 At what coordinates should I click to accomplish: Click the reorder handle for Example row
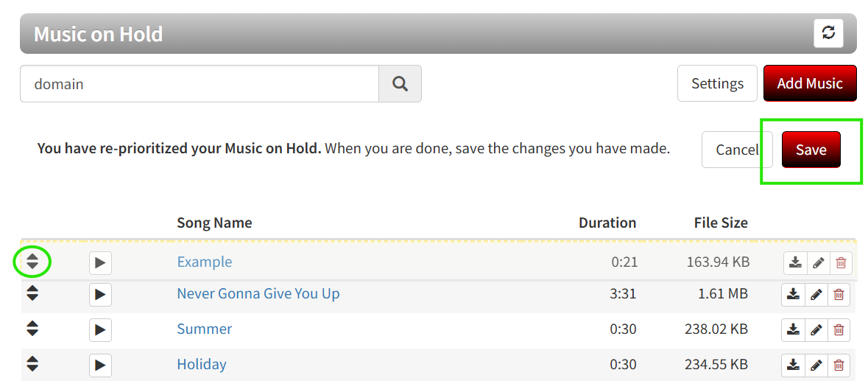[x=32, y=262]
